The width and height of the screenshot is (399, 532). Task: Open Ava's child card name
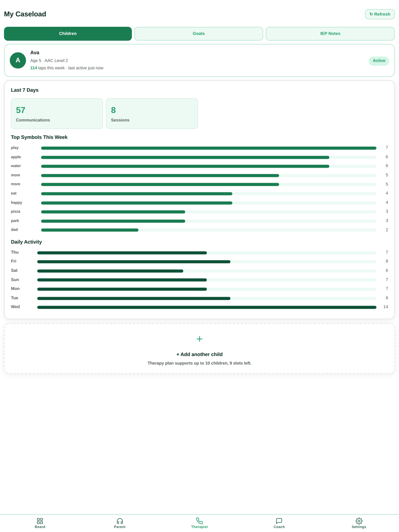[x=35, y=52]
